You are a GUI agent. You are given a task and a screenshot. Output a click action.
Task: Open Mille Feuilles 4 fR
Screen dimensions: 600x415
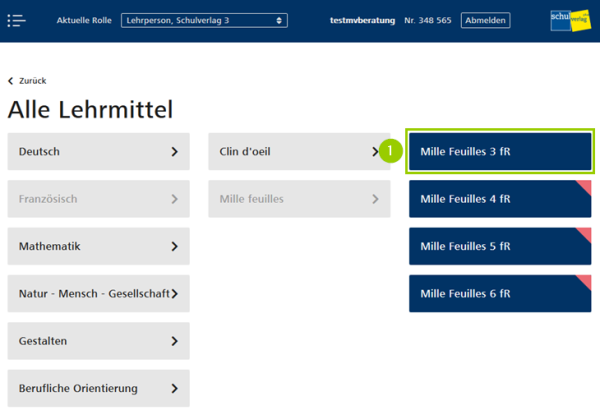click(x=499, y=199)
